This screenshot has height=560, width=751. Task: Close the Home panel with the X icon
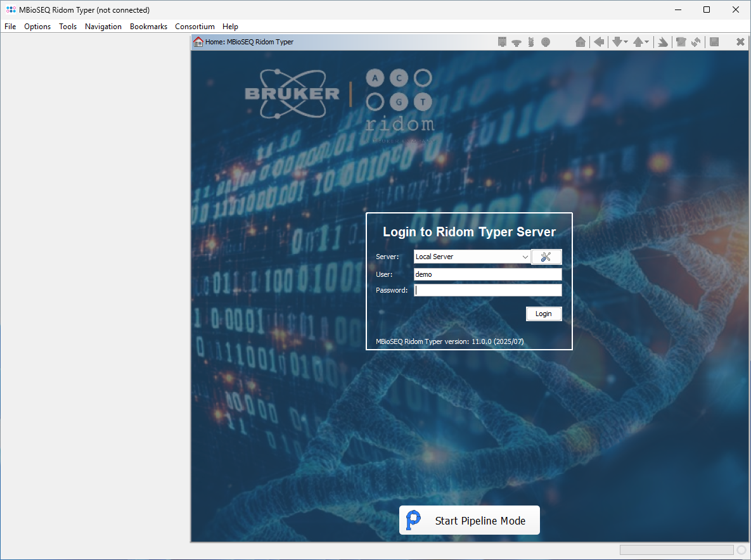tap(740, 42)
